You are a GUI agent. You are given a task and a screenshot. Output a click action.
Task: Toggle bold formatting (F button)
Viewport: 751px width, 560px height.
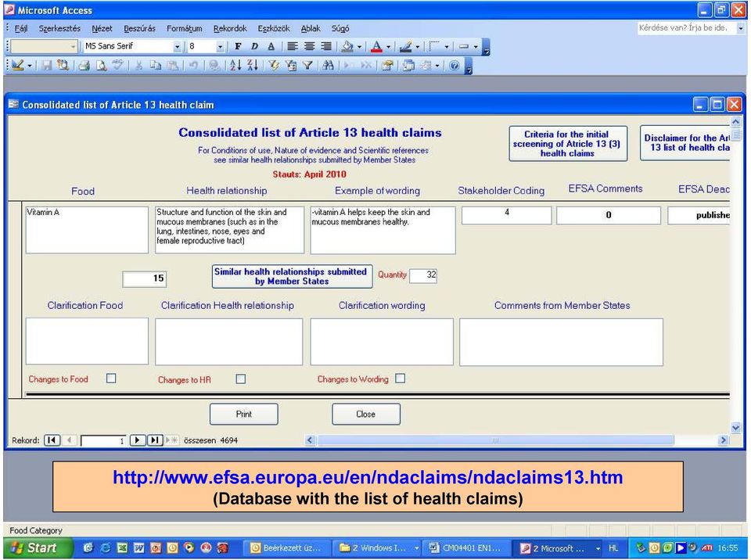coord(238,46)
